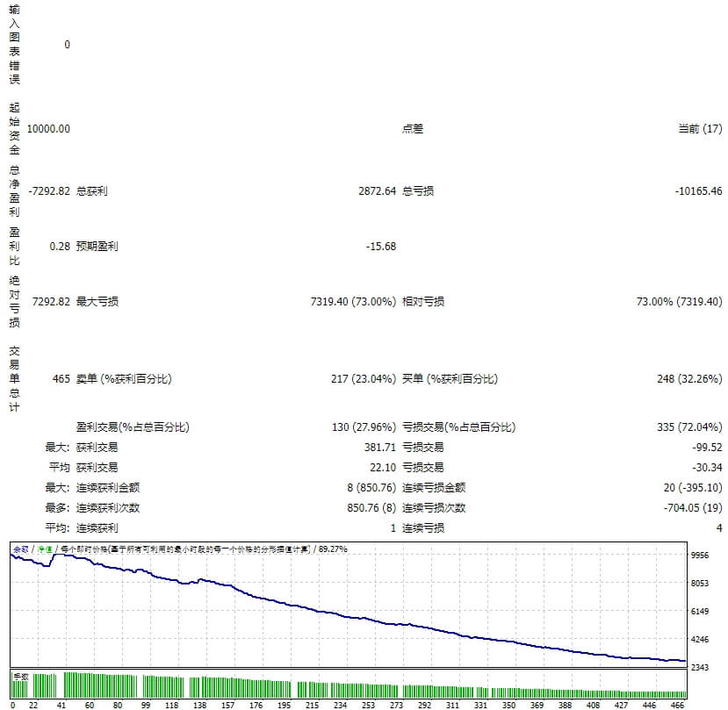Viewport: 728px width, 710px height.
Task: Select the 4246 y-axis label
Action: 700,639
